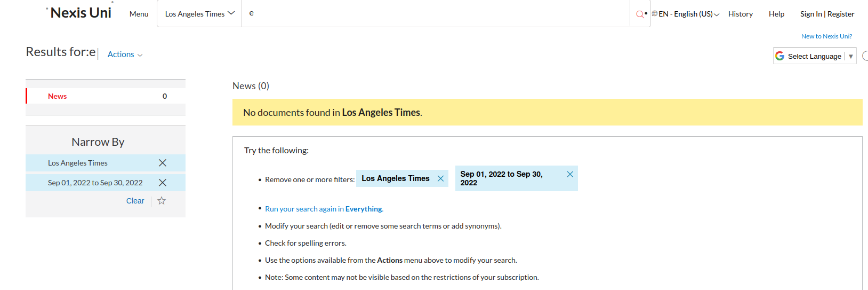Click the Narrow By heading
Image resolution: width=868 pixels, height=290 pixels.
point(98,142)
